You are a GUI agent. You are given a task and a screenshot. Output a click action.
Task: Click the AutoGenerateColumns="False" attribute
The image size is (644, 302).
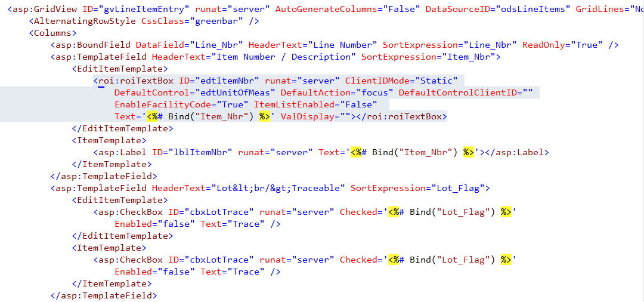pyautogui.click(x=348, y=8)
